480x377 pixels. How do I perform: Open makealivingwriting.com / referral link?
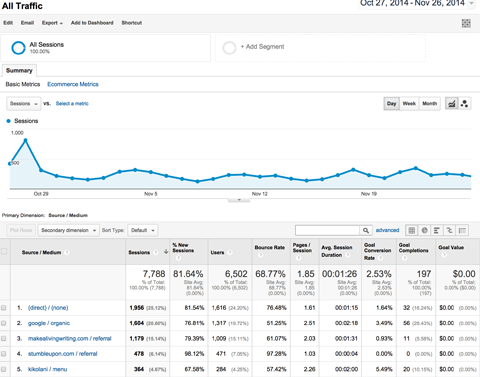(x=70, y=338)
